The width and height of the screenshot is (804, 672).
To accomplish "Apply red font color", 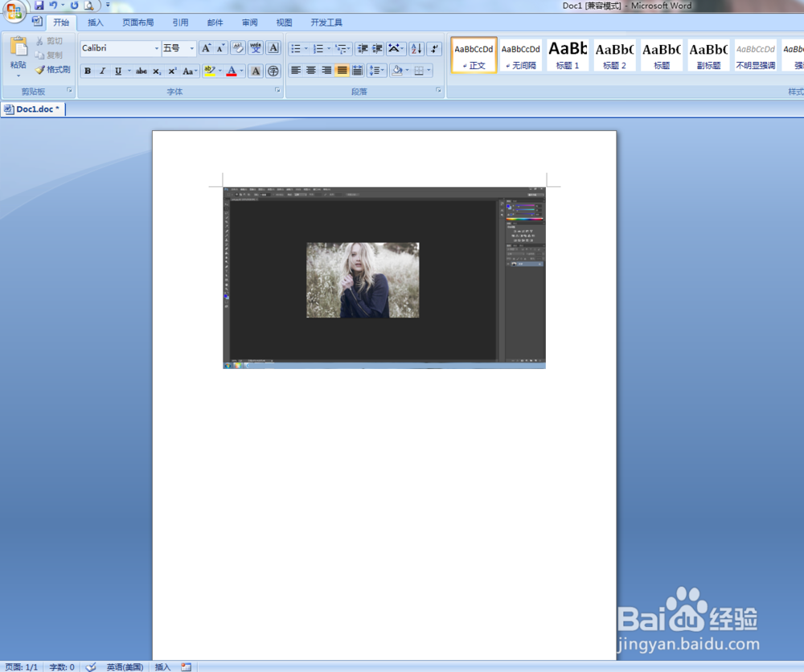I will (x=232, y=71).
